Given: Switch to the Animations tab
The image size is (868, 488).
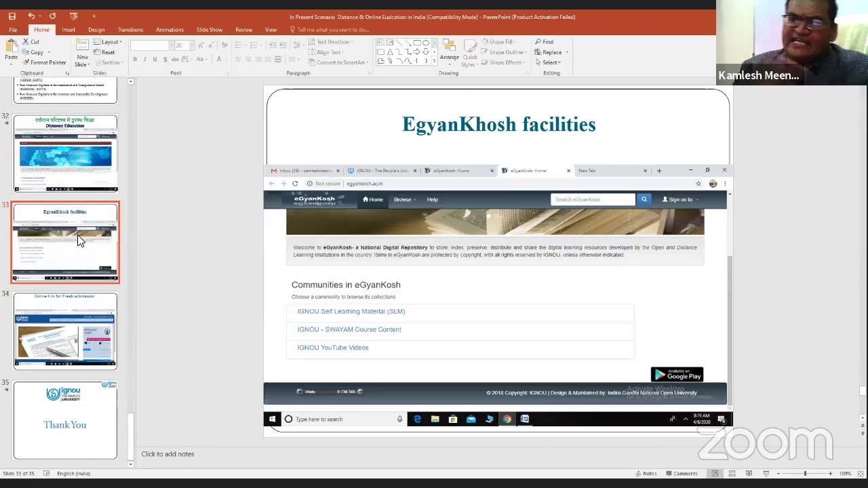Looking at the screenshot, I should pyautogui.click(x=170, y=30).
